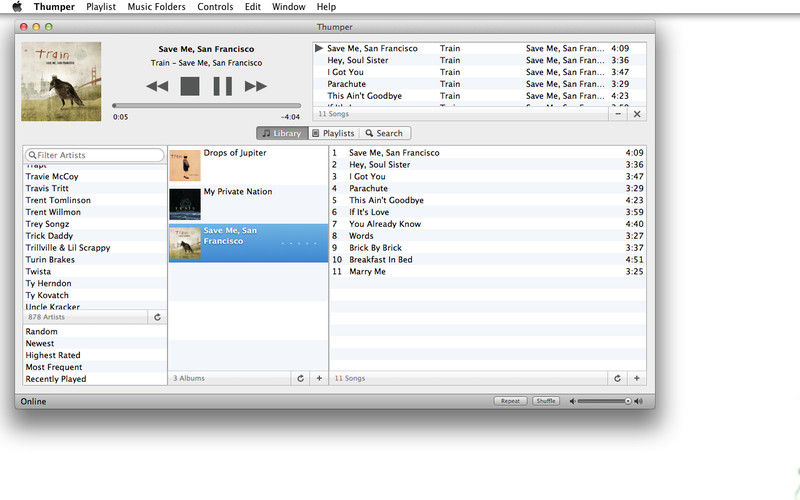Select song 8 Words
This screenshot has height=500, width=800.
tap(488, 236)
